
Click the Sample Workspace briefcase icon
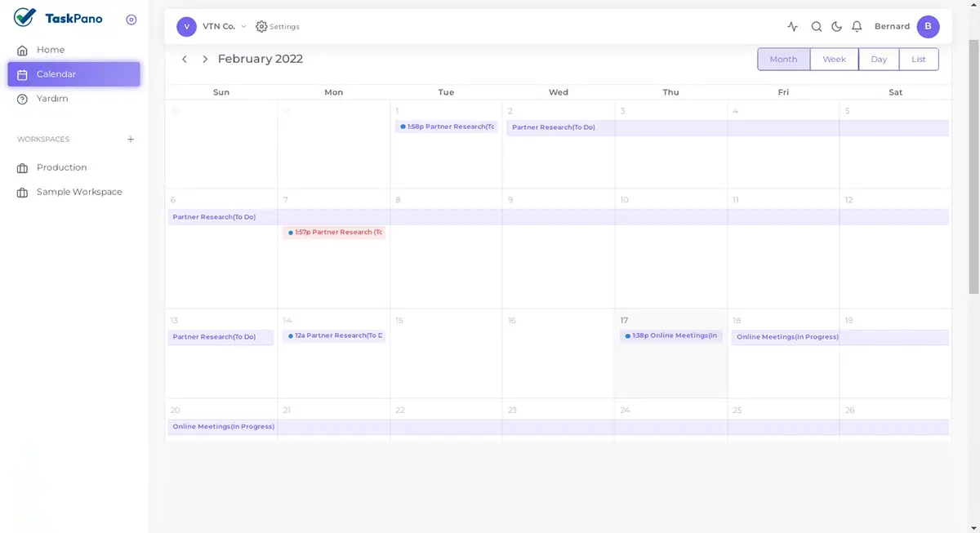[23, 193]
